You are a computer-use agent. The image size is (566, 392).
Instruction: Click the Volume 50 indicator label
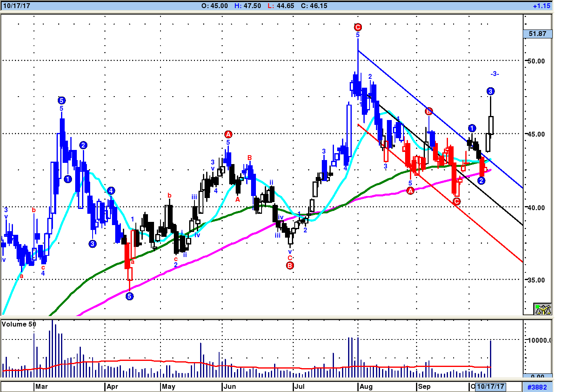[19, 324]
